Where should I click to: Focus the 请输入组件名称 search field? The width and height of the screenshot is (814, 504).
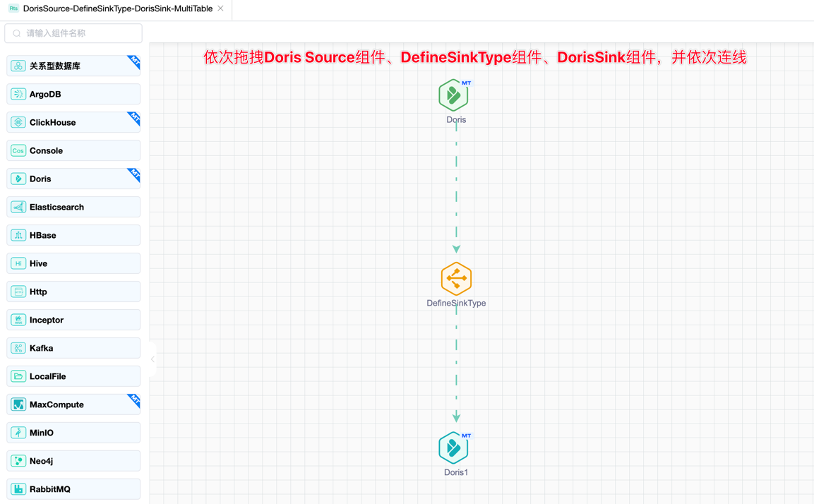coord(73,33)
